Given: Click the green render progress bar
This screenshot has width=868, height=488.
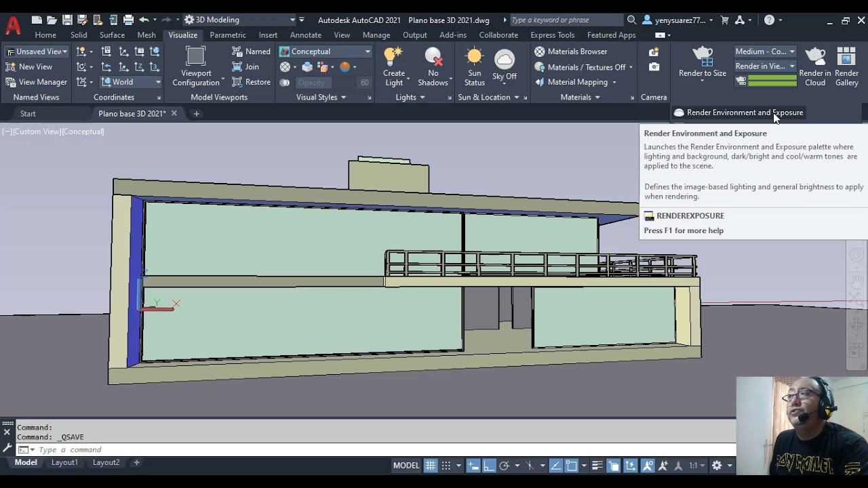Looking at the screenshot, I should 772,81.
